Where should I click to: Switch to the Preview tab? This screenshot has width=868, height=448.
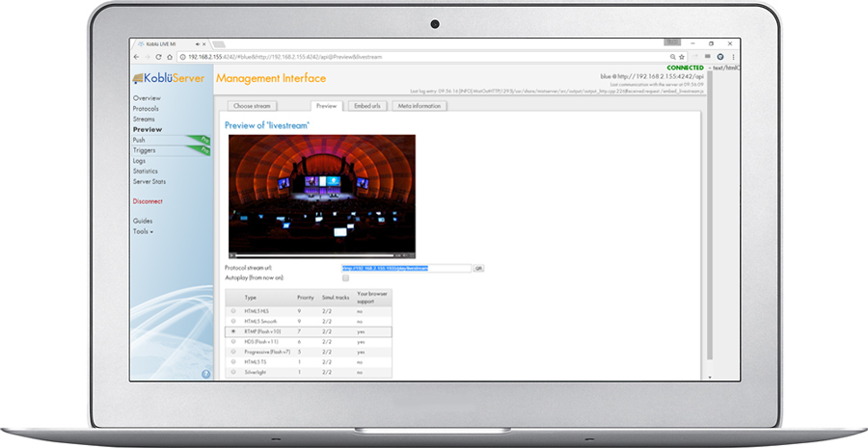(327, 106)
